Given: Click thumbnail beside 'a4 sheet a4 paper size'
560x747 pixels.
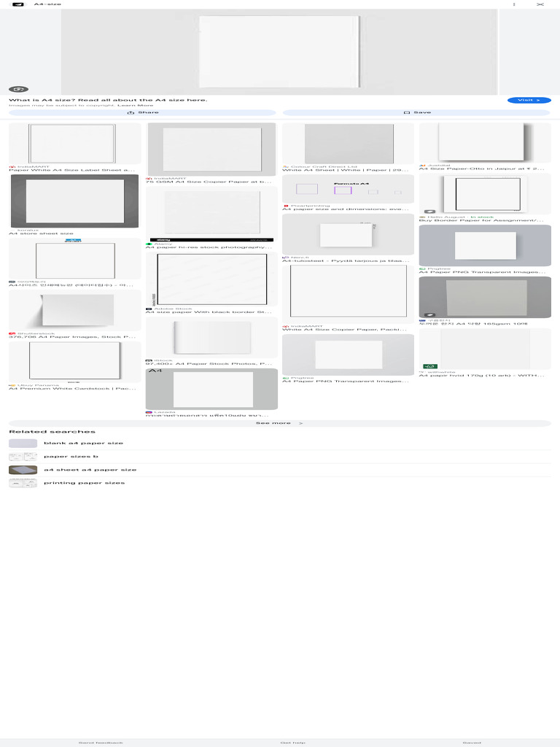Looking at the screenshot, I should pos(23,470).
